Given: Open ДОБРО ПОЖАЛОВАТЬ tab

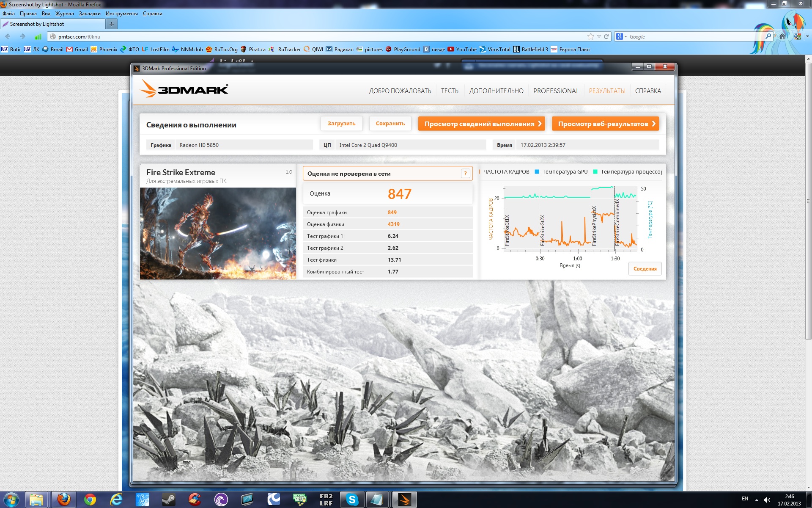Looking at the screenshot, I should pyautogui.click(x=400, y=91).
